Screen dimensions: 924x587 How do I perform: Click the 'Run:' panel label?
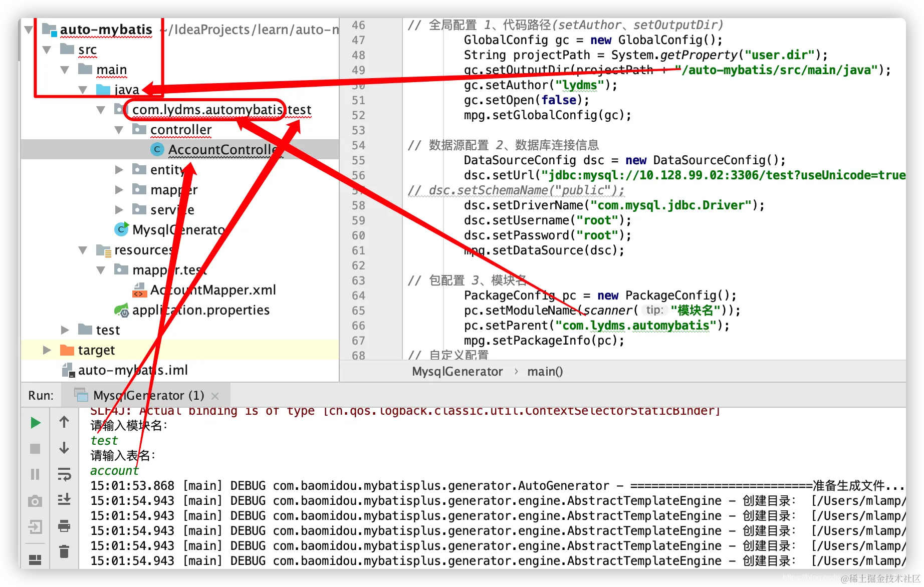point(41,395)
